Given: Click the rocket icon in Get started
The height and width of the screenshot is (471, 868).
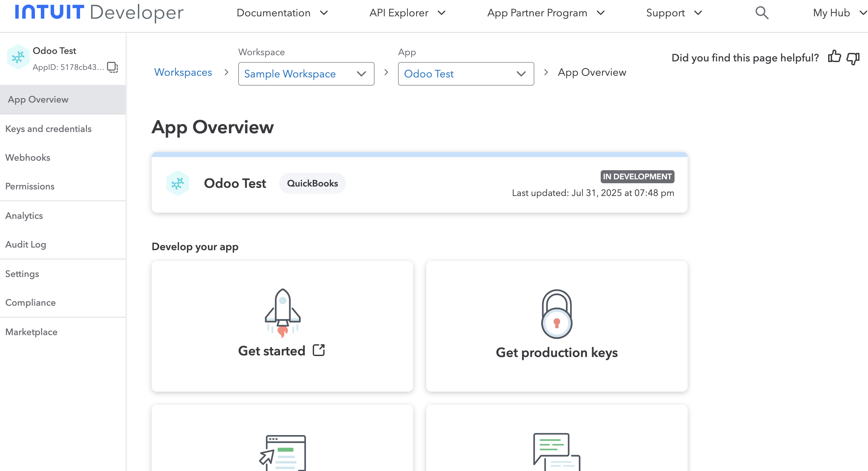Looking at the screenshot, I should tap(282, 313).
